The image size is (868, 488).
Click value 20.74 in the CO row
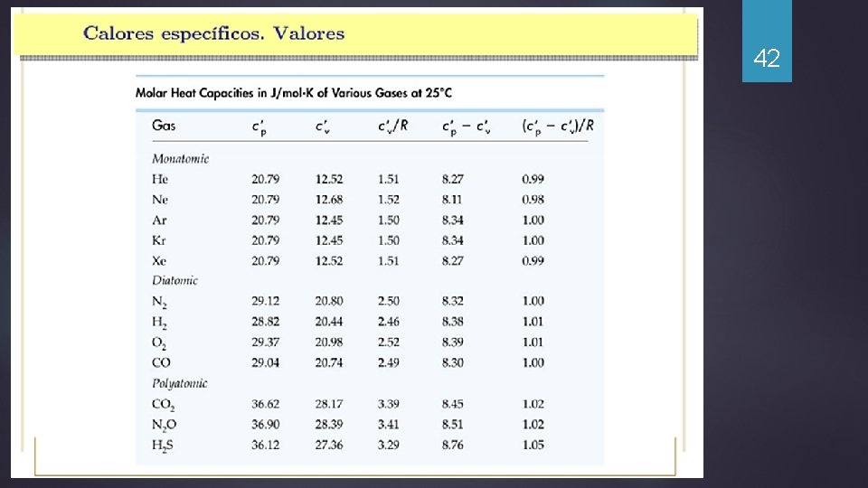329,363
